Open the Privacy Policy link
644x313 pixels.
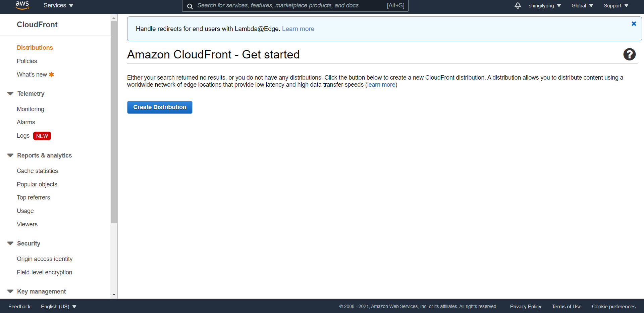point(526,307)
